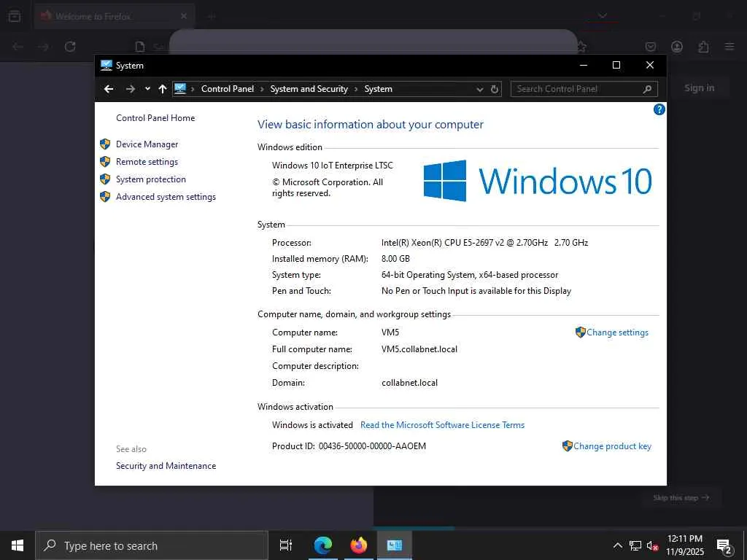Viewport: 747px width, 560px height.
Task: Open Remote settings link
Action: click(147, 162)
